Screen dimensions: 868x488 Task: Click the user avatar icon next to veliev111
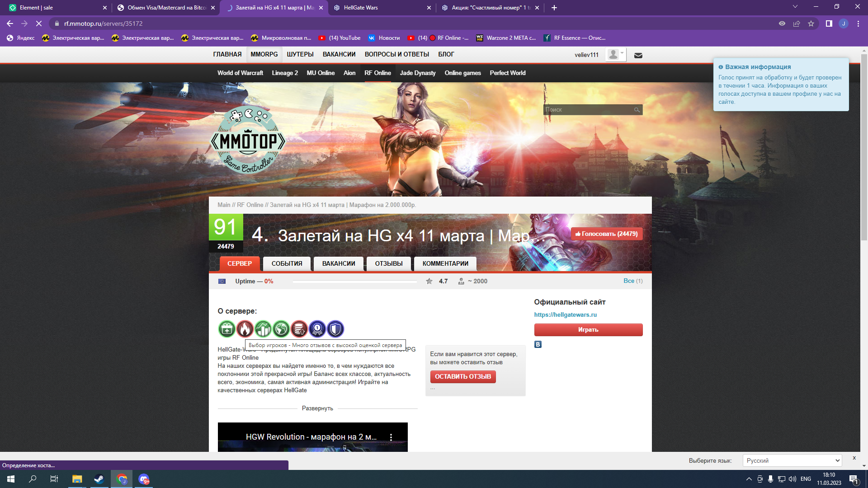613,55
